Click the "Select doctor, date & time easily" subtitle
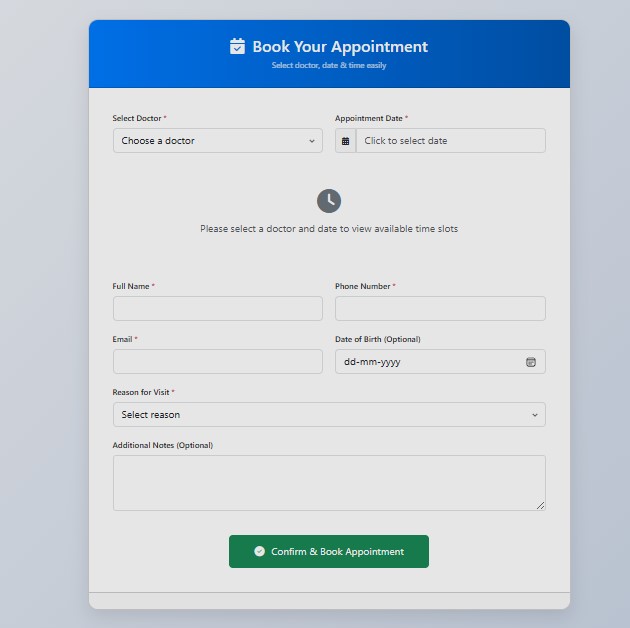This screenshot has width=630, height=628. coord(329,65)
